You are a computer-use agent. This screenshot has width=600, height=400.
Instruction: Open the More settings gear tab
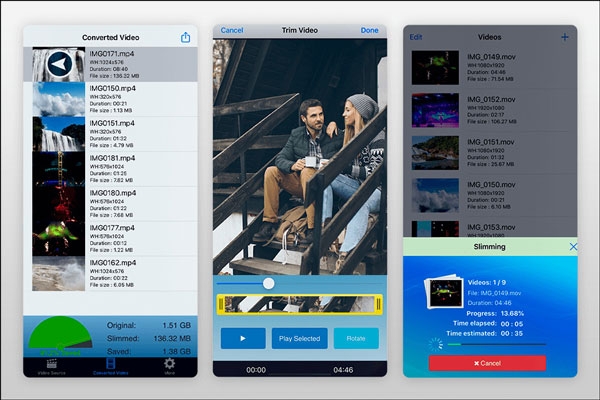click(168, 366)
